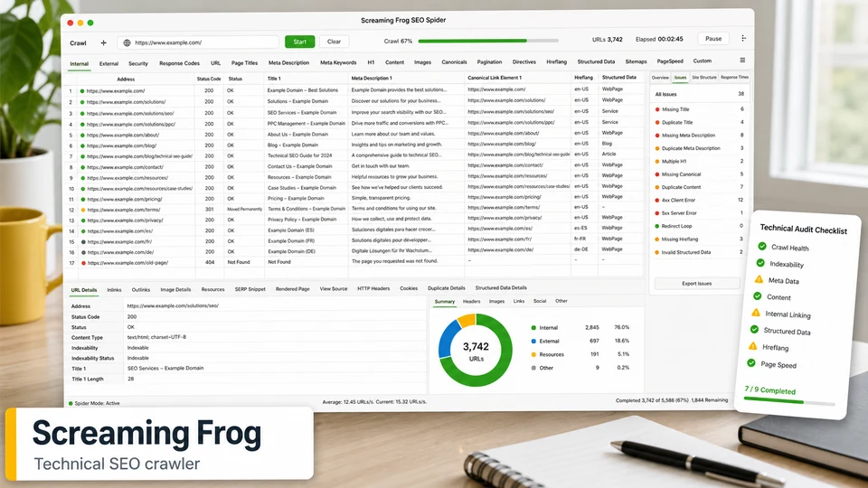868x488 pixels.
Task: Open the Structured Data top tab
Action: pyautogui.click(x=596, y=61)
